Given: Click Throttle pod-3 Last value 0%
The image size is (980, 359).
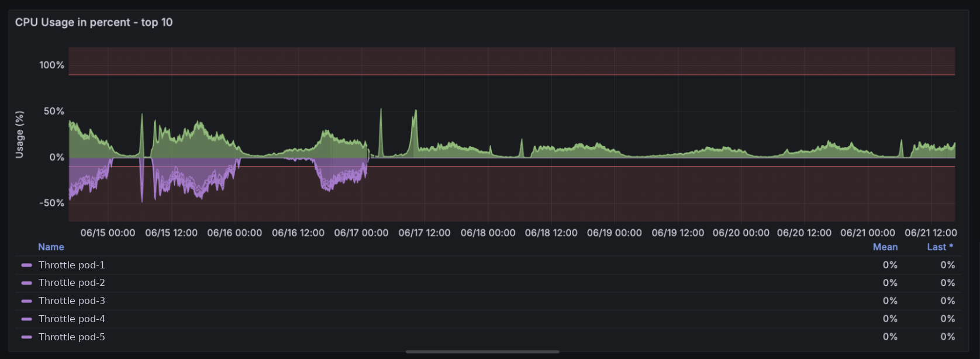Looking at the screenshot, I should 948,301.
